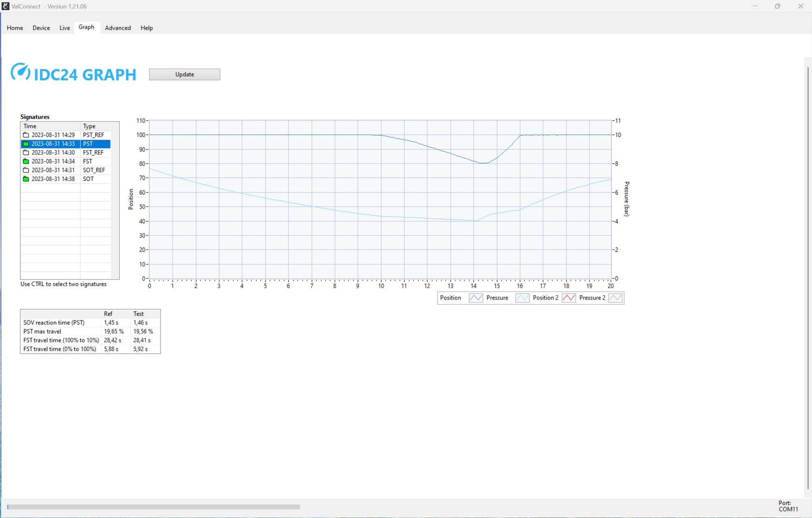Click the ValConnect icon in the title bar

click(x=6, y=6)
